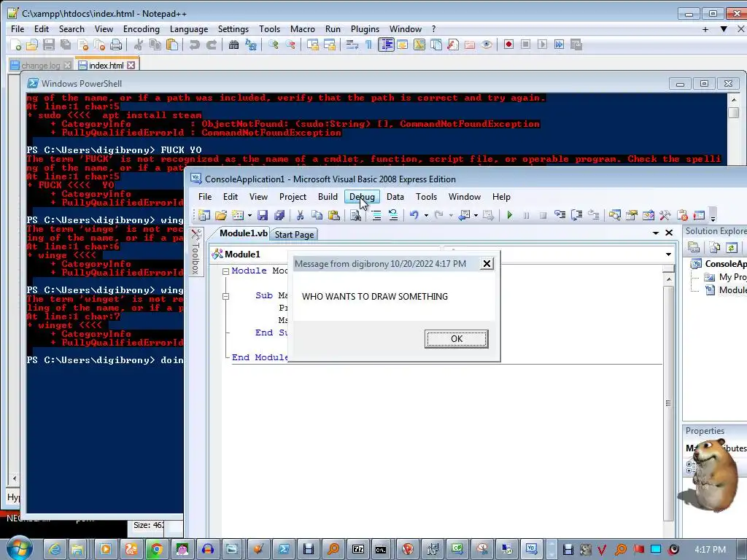Open the Build menu in Visual Basic
This screenshot has width=747, height=560.
click(328, 197)
